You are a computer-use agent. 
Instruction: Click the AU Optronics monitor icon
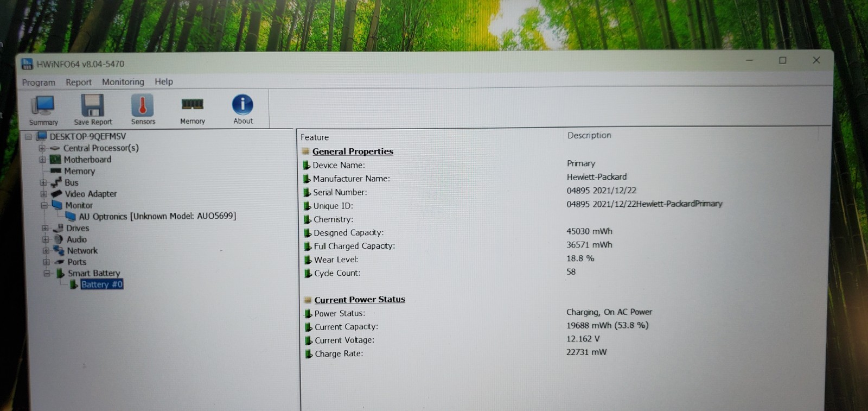tap(71, 216)
